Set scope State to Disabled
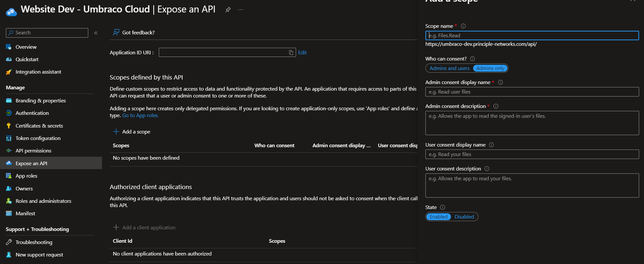The height and width of the screenshot is (264, 644). [464, 217]
